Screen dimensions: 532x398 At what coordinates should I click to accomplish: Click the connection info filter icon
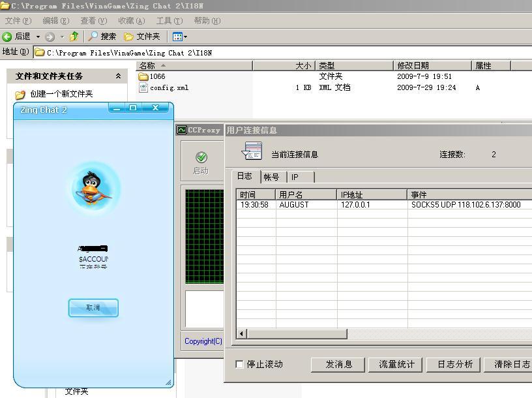click(252, 151)
